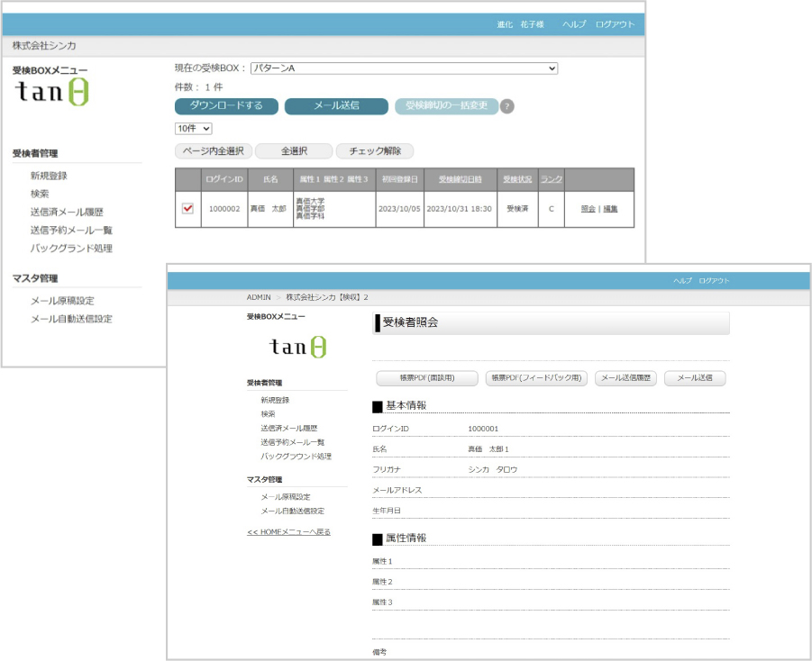Click the 受検済 status cell
Viewport: 812px width, 661px height.
pos(517,209)
